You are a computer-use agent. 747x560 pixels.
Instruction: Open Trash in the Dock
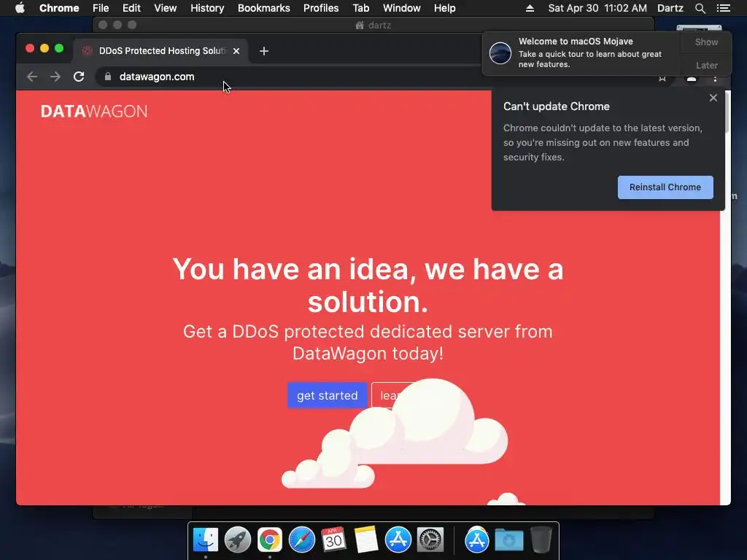(x=541, y=540)
